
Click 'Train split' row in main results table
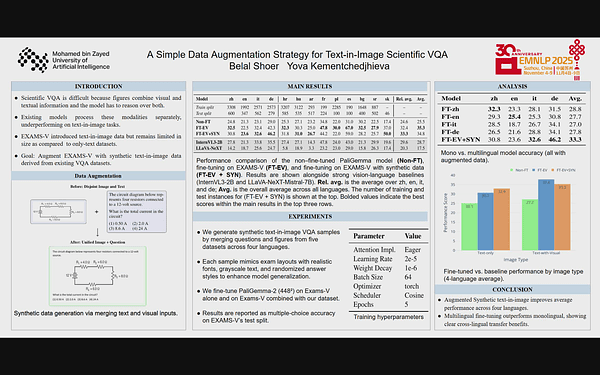click(310, 108)
